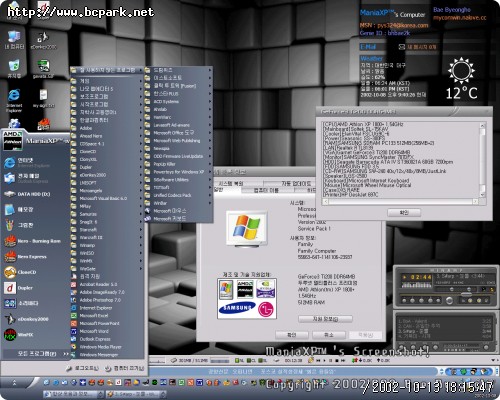
Task: Expand the Ahead Nero folder submenu
Action: tap(107, 136)
